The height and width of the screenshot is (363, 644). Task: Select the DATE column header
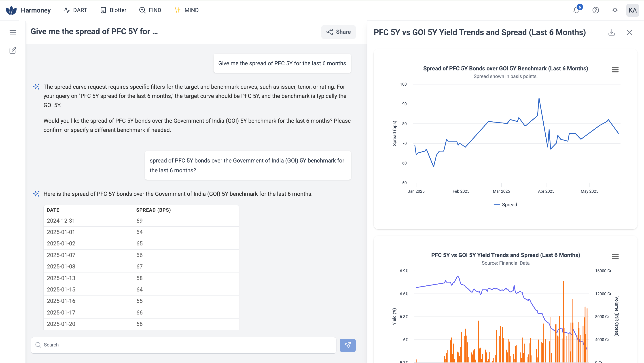[53, 210]
